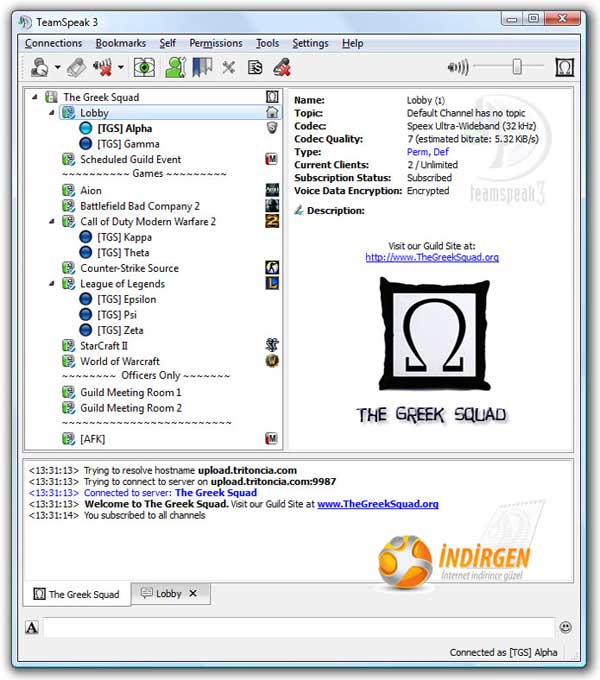Open the Connections menu
600x680 pixels.
(x=53, y=43)
